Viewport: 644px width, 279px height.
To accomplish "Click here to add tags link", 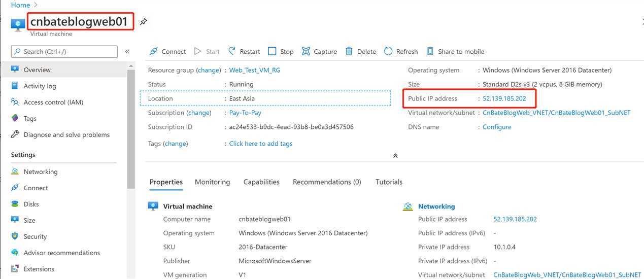I will (261, 144).
